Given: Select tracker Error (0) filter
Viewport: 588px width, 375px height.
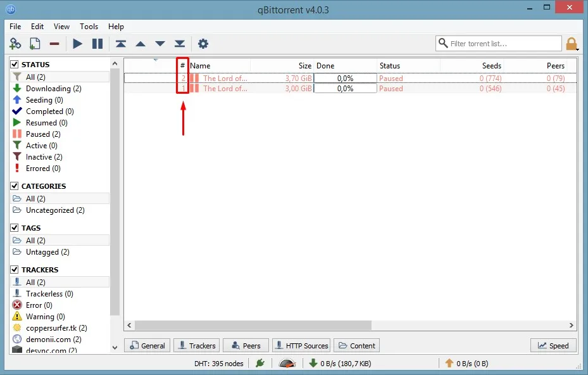Looking at the screenshot, I should tap(39, 305).
